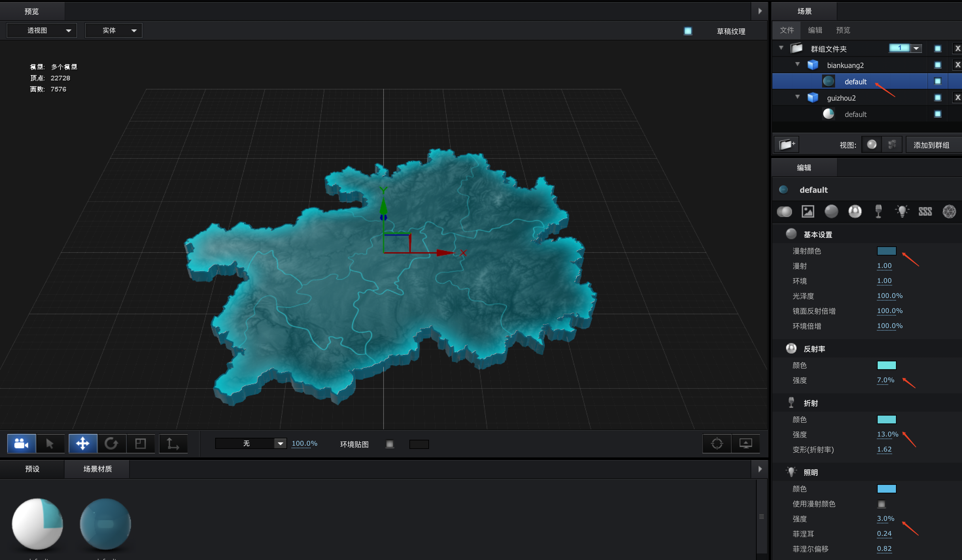962x560 pixels.
Task: Toggle visibility of the biankuang2 model
Action: pyautogui.click(x=937, y=65)
